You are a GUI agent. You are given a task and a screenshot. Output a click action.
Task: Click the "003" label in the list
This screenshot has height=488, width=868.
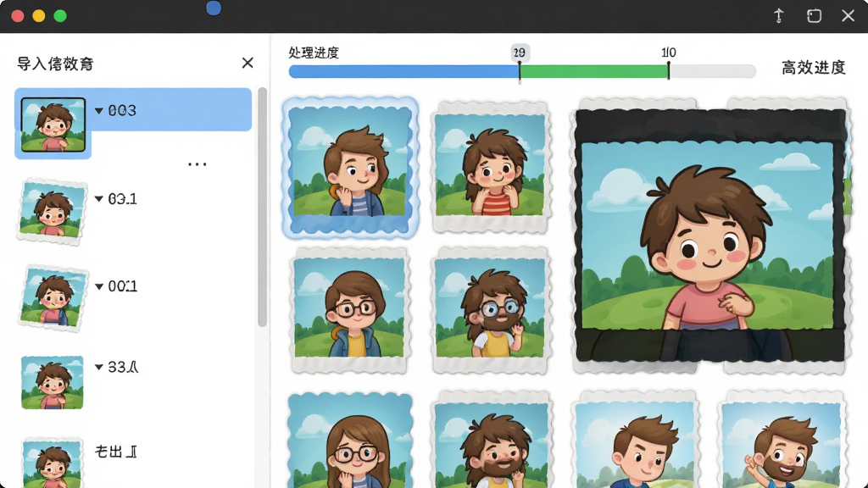point(122,111)
